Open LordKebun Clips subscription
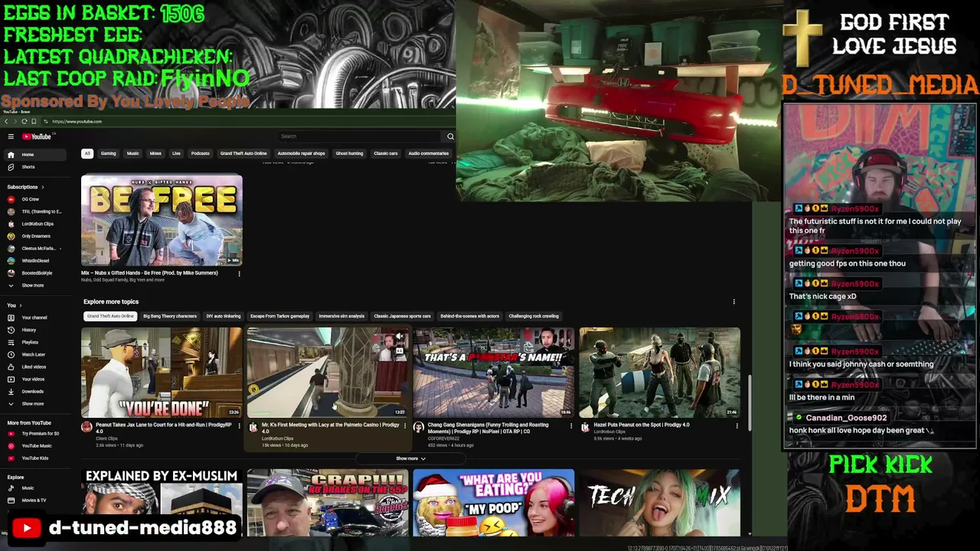980x551 pixels. tap(38, 223)
